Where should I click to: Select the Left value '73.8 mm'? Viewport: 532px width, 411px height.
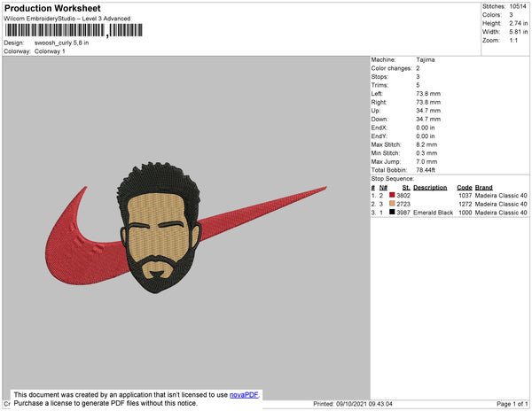428,94
